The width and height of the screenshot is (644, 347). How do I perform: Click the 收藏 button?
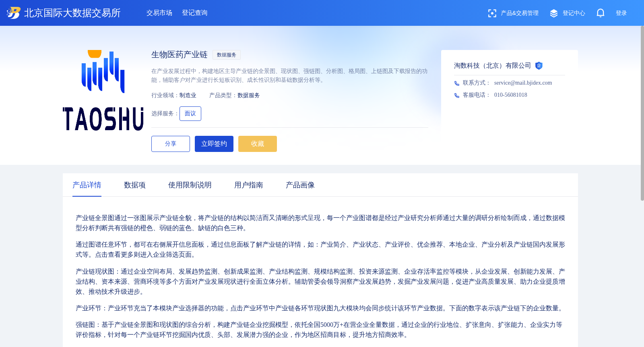pos(258,144)
